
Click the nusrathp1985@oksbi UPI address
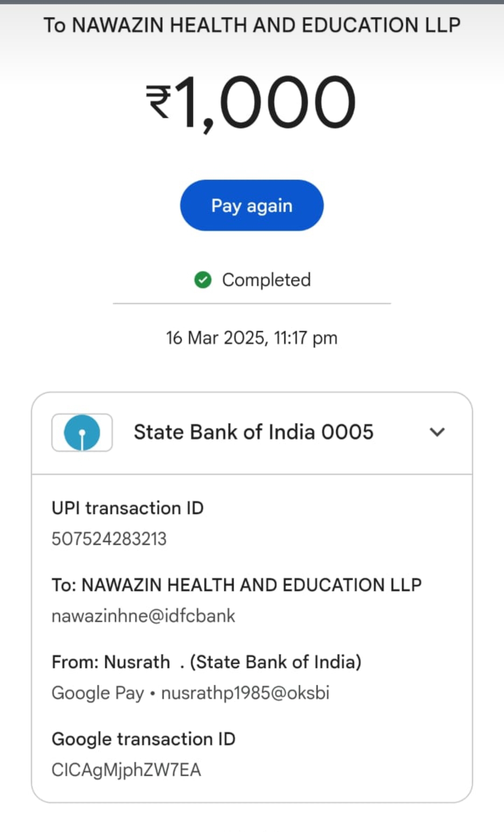pyautogui.click(x=245, y=693)
